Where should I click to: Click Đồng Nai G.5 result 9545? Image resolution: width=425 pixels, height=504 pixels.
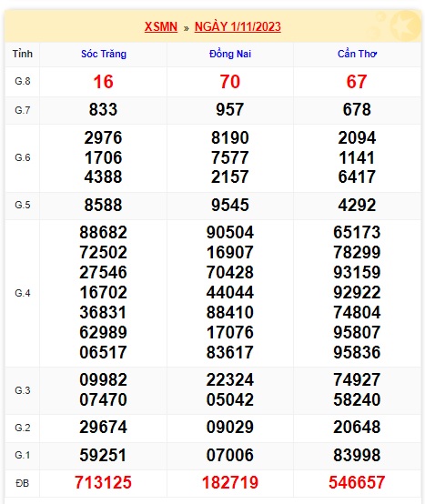230,205
